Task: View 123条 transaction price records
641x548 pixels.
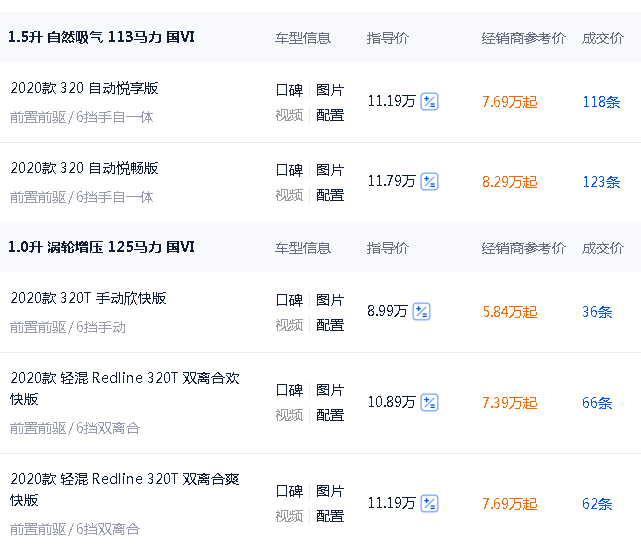Action: point(601,182)
